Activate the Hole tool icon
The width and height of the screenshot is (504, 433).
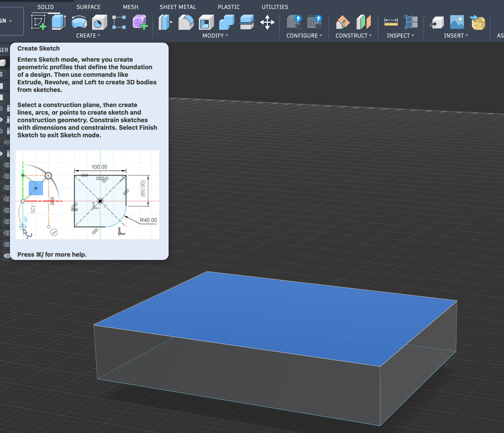[x=99, y=22]
